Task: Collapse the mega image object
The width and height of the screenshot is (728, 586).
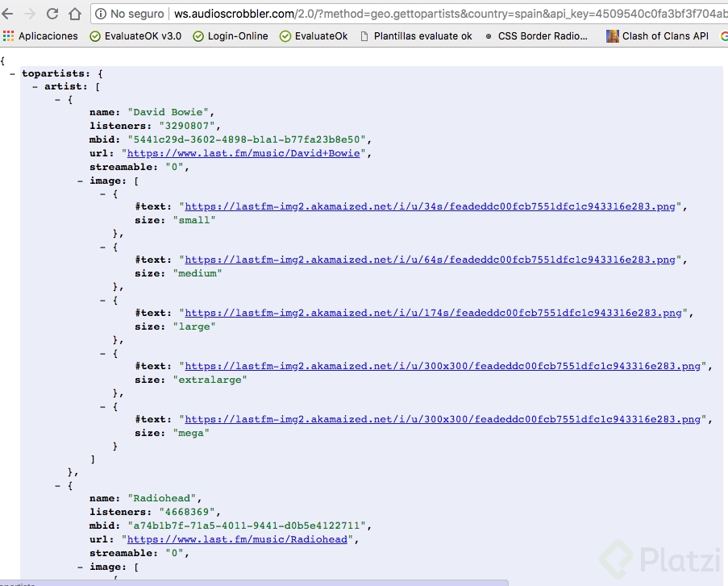Action: point(102,407)
